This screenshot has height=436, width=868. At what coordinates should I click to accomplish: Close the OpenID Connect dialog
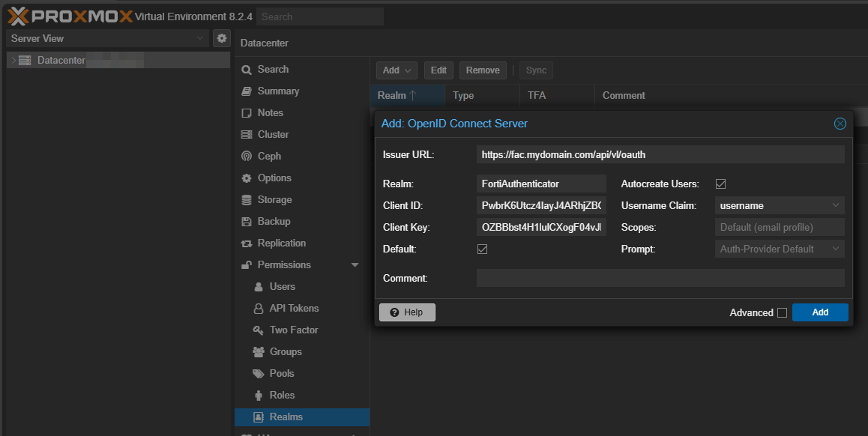tap(840, 124)
